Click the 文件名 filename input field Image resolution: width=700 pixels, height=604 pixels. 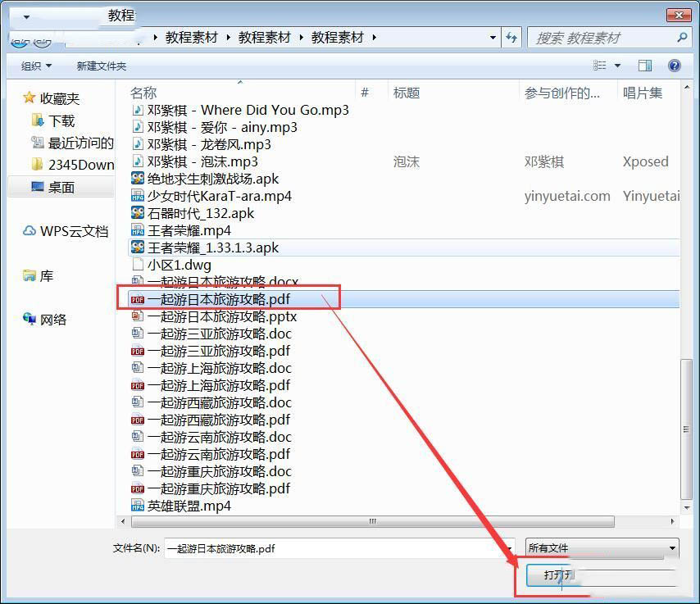339,548
